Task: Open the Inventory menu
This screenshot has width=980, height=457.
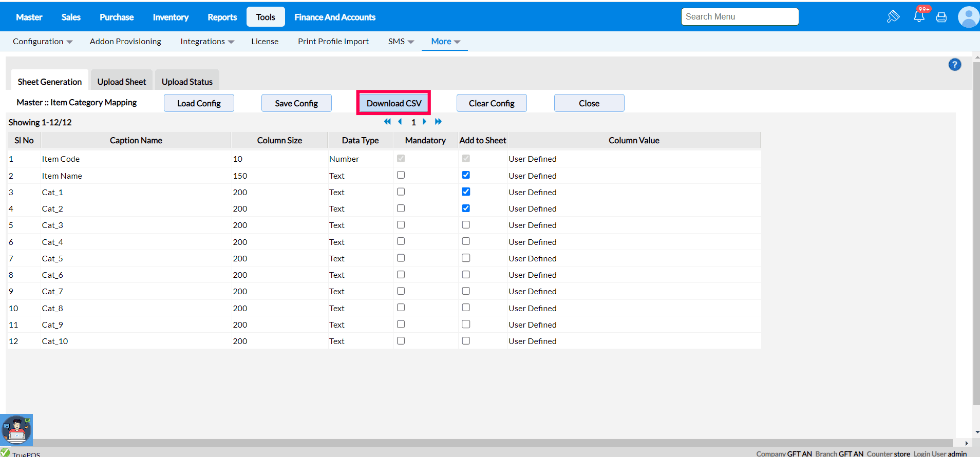Action: [x=171, y=17]
